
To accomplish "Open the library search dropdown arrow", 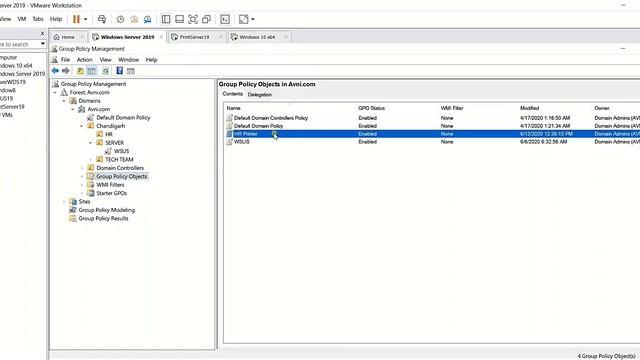I will click(x=42, y=44).
